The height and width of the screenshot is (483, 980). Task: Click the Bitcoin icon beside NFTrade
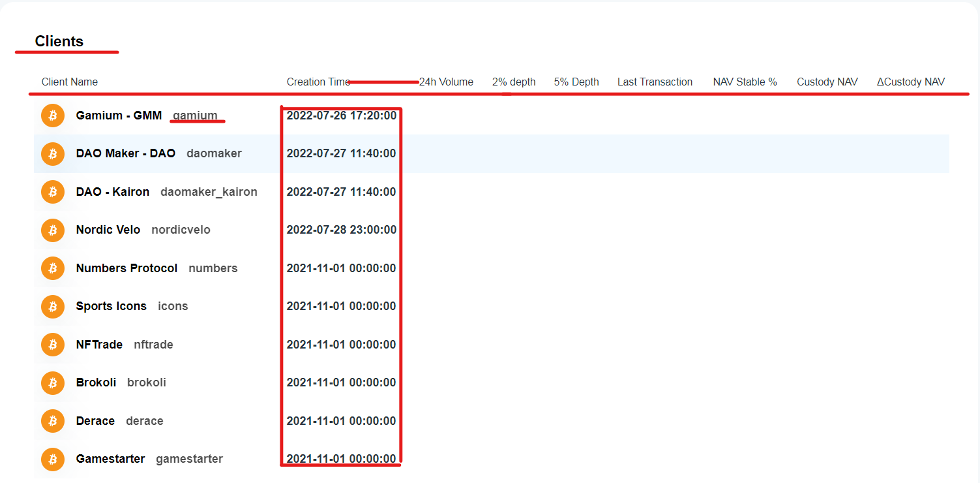[x=53, y=345]
